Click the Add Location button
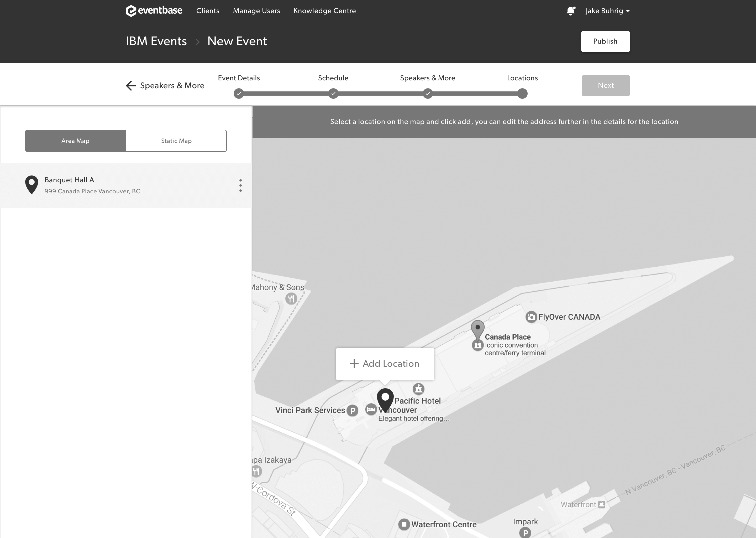This screenshot has height=538, width=756. coord(385,364)
